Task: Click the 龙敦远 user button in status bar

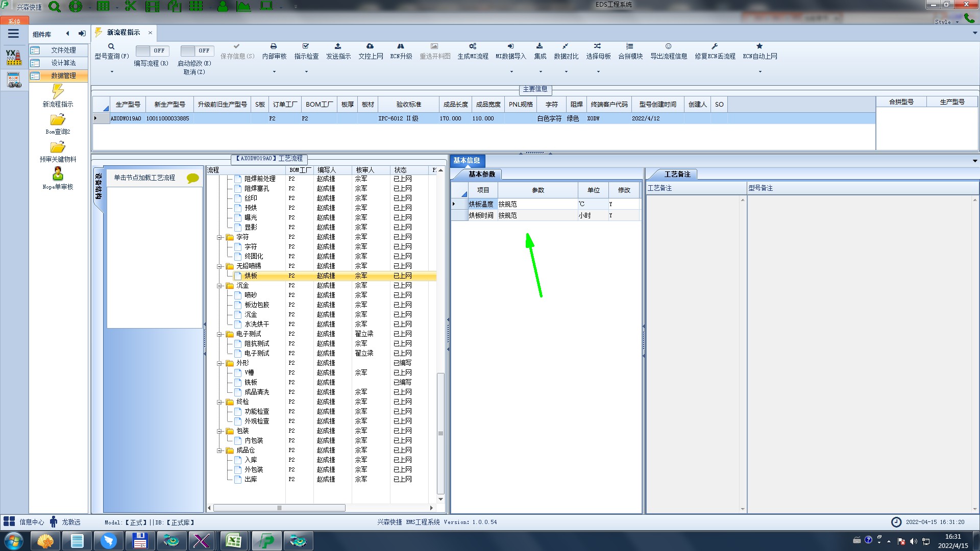Action: (65, 522)
